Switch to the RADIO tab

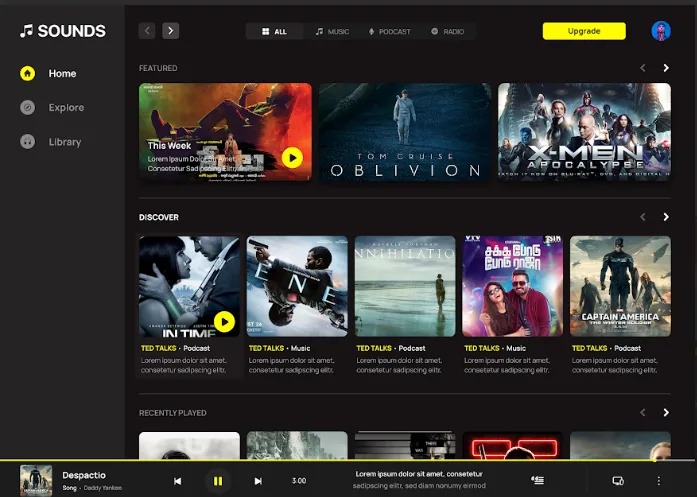pos(448,32)
